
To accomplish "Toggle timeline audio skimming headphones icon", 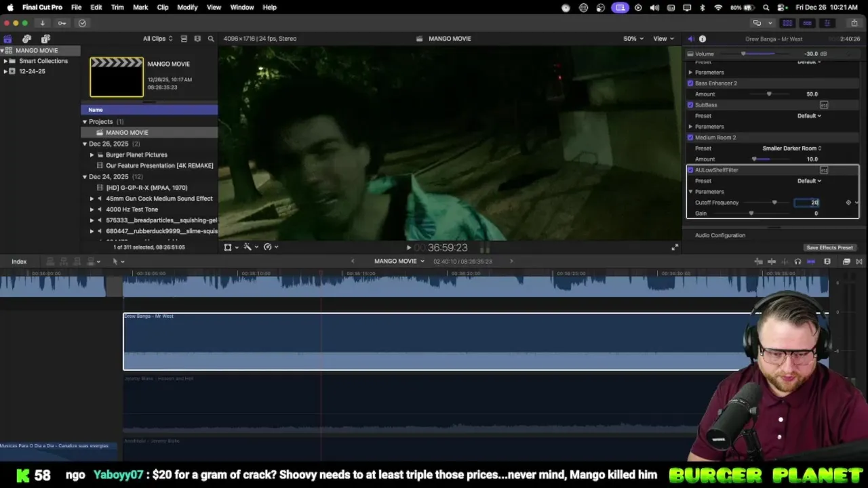I will click(x=797, y=262).
